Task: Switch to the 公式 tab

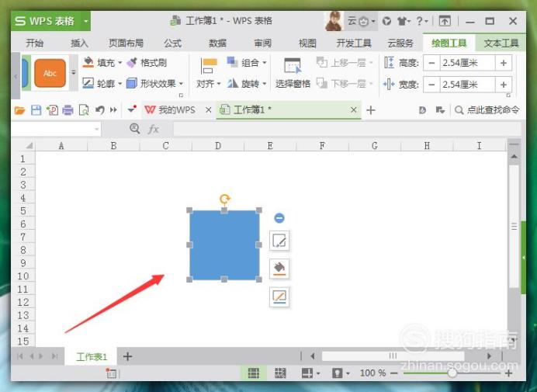Action: pyautogui.click(x=172, y=43)
